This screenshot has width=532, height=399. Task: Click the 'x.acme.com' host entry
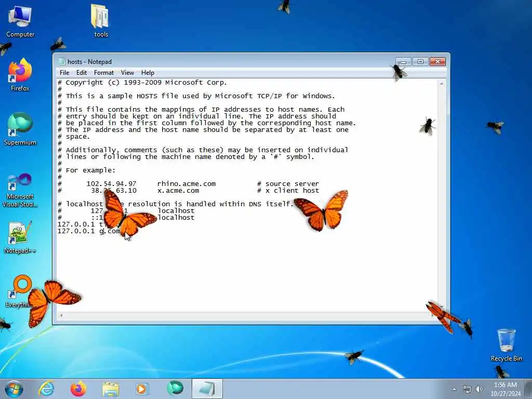pyautogui.click(x=178, y=190)
